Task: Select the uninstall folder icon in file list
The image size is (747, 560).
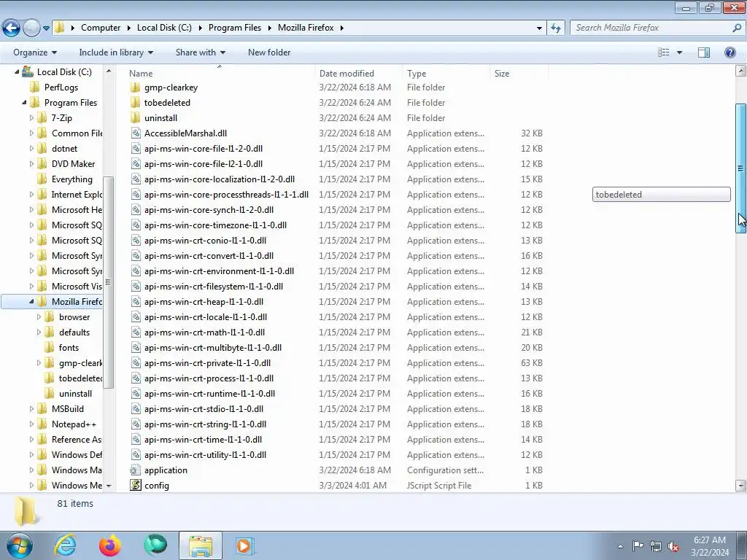Action: pos(135,118)
